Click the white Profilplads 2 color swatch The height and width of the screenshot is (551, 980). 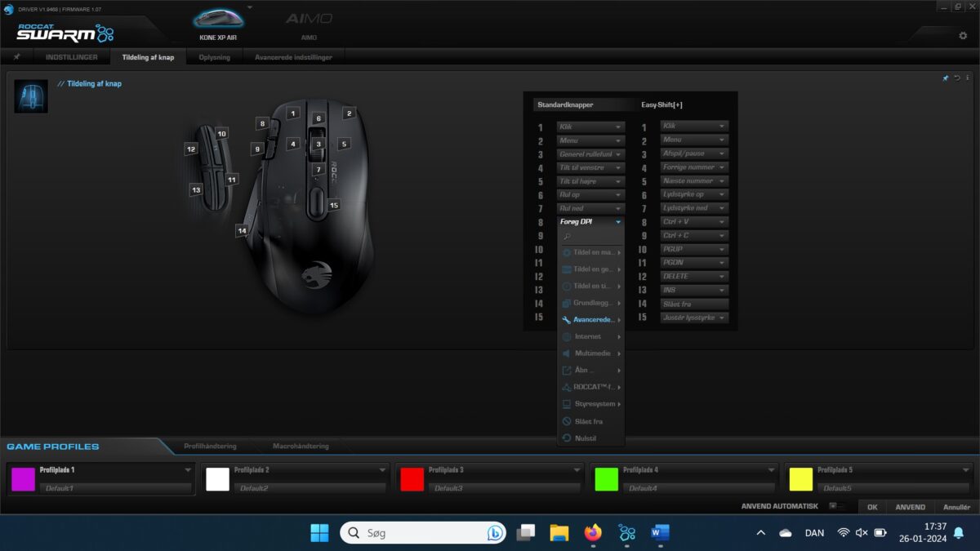217,479
